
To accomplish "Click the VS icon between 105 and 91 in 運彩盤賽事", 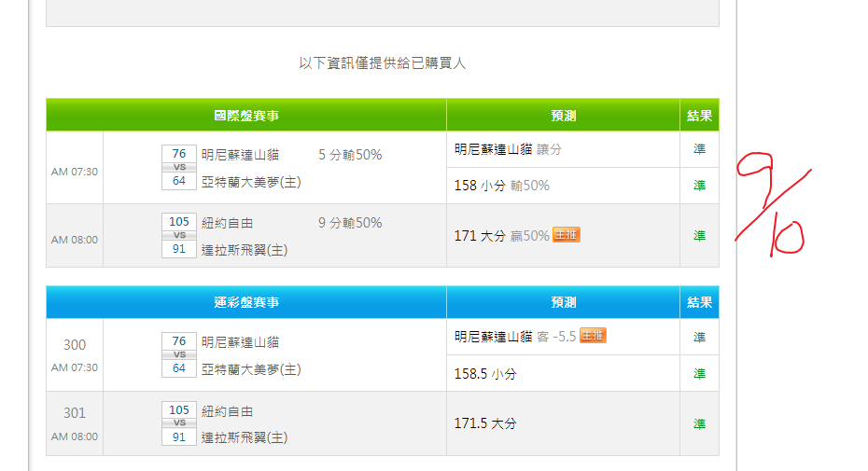I will point(179,423).
